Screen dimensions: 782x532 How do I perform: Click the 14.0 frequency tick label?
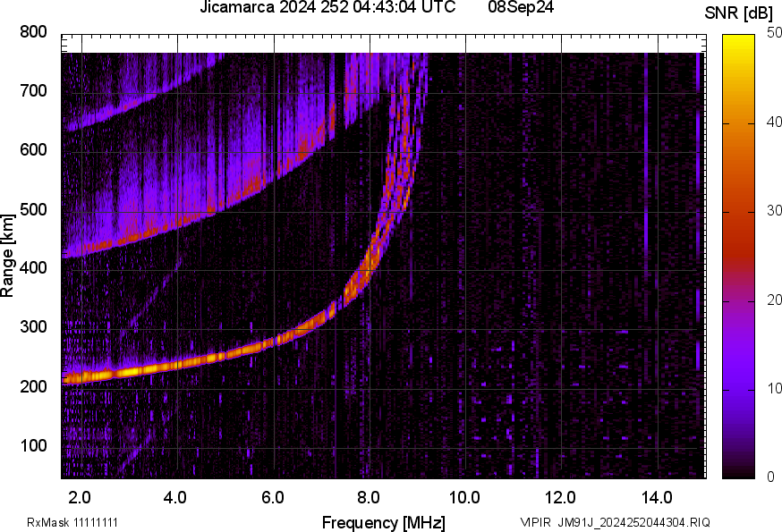click(x=657, y=496)
